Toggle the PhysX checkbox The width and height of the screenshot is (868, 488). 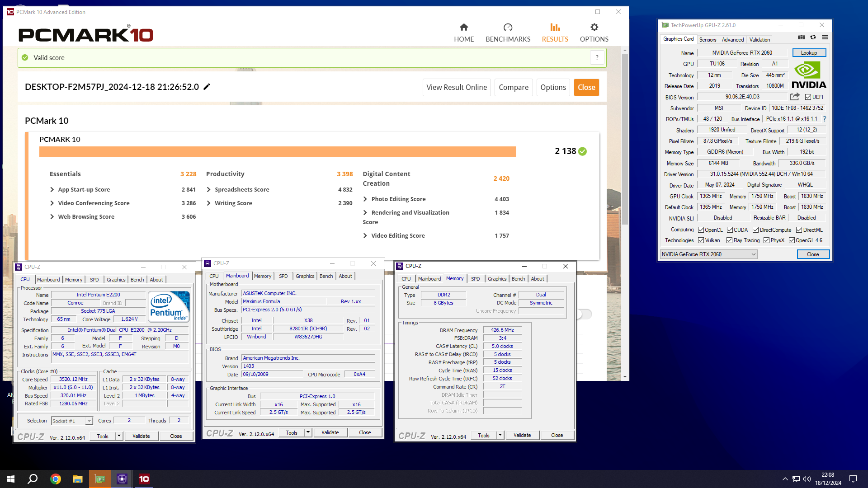[766, 240]
